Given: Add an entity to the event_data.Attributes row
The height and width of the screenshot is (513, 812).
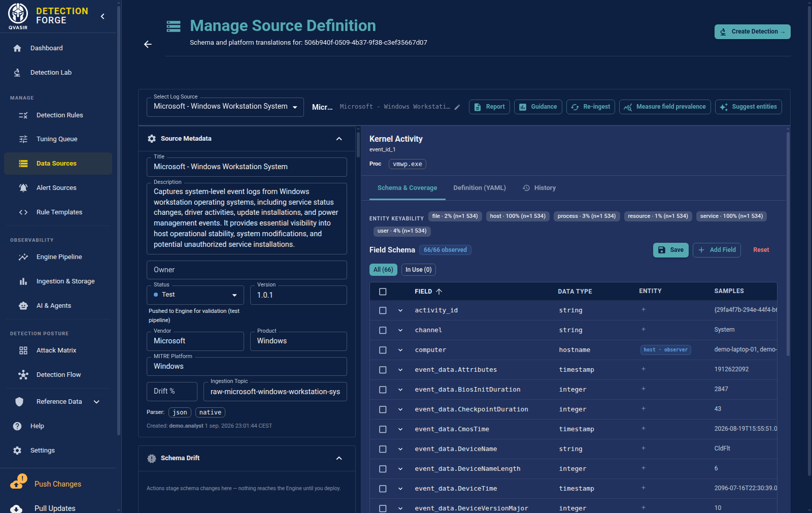Looking at the screenshot, I should 644,369.
